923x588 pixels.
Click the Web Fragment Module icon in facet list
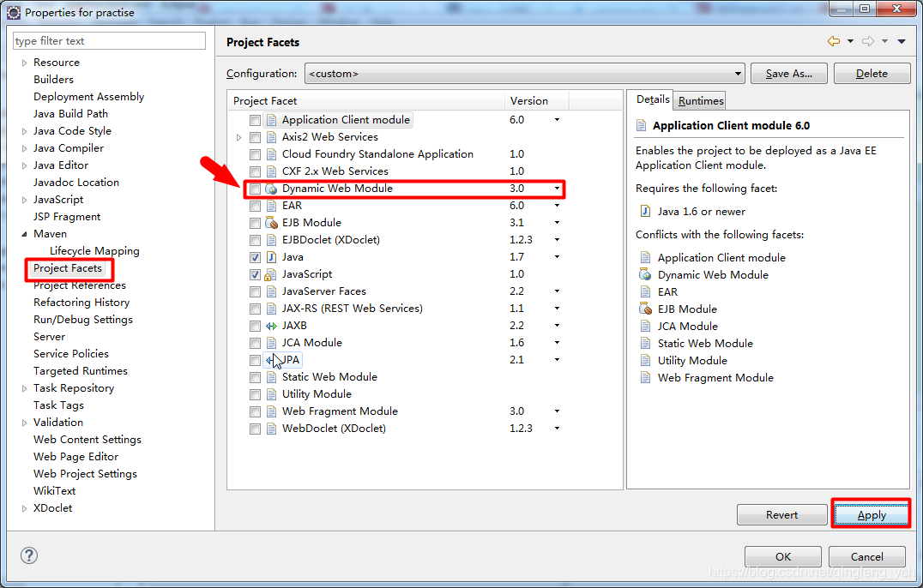[x=271, y=411]
